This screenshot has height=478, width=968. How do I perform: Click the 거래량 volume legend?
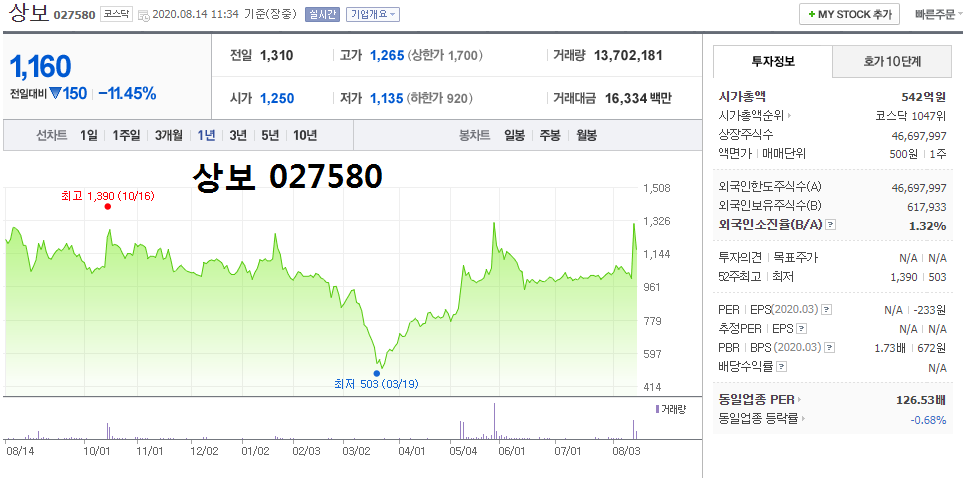[x=670, y=409]
